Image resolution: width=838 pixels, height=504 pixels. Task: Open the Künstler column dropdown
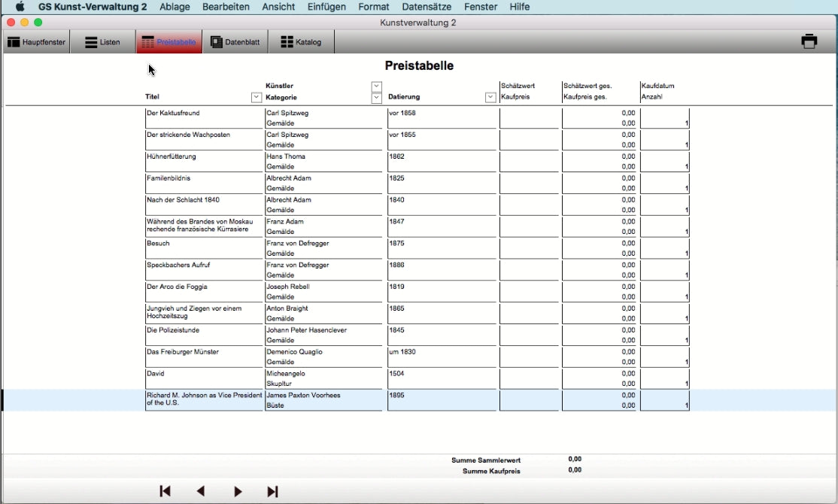click(376, 87)
